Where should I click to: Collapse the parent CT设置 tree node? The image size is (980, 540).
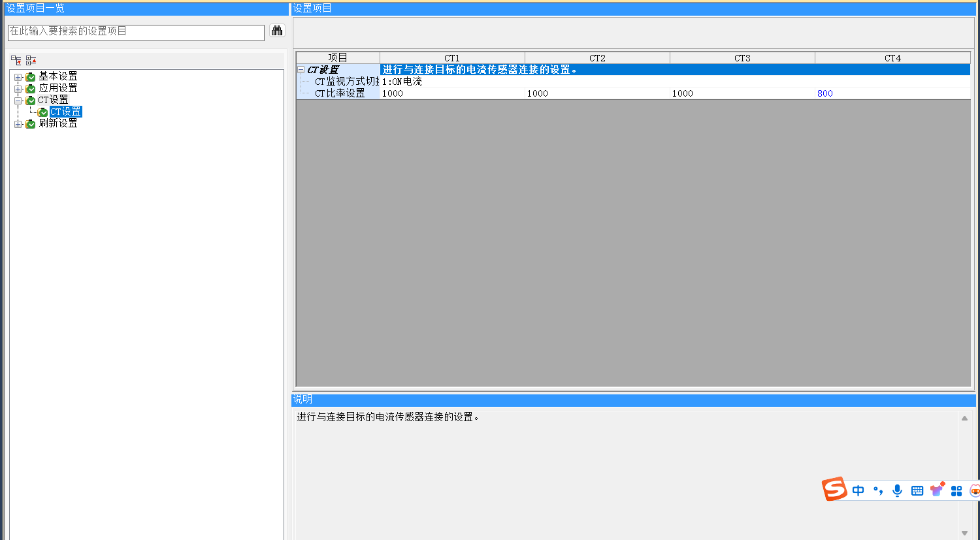coord(18,101)
